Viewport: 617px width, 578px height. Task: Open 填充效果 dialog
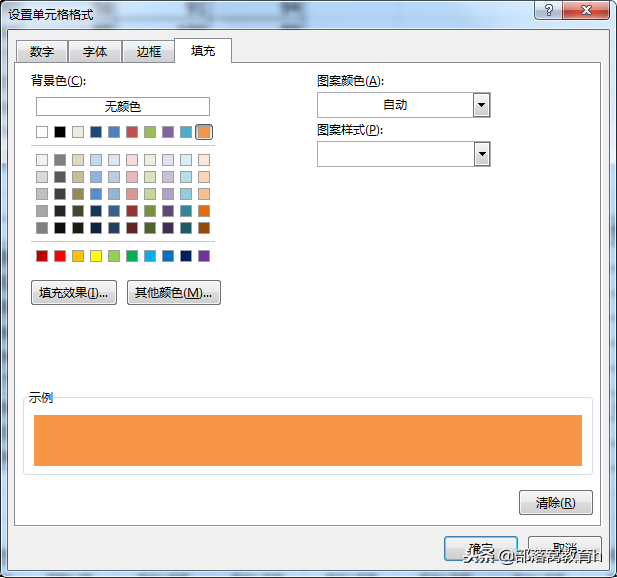pyautogui.click(x=74, y=292)
